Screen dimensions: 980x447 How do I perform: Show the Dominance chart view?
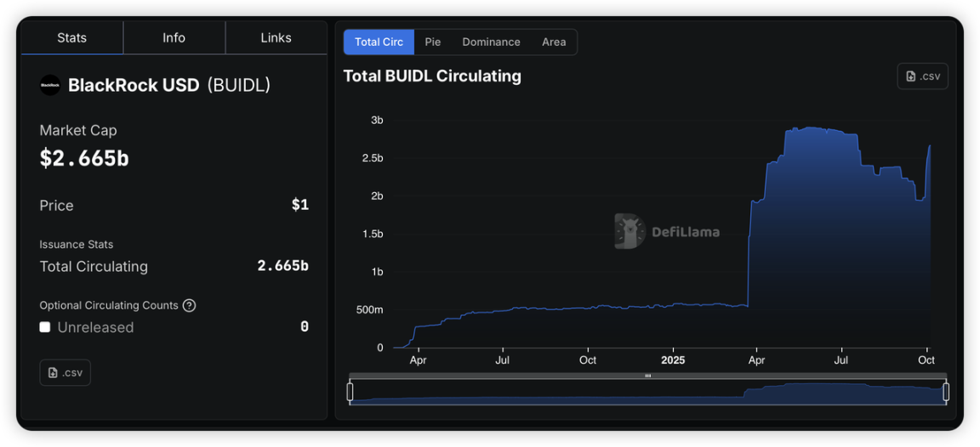pos(491,42)
